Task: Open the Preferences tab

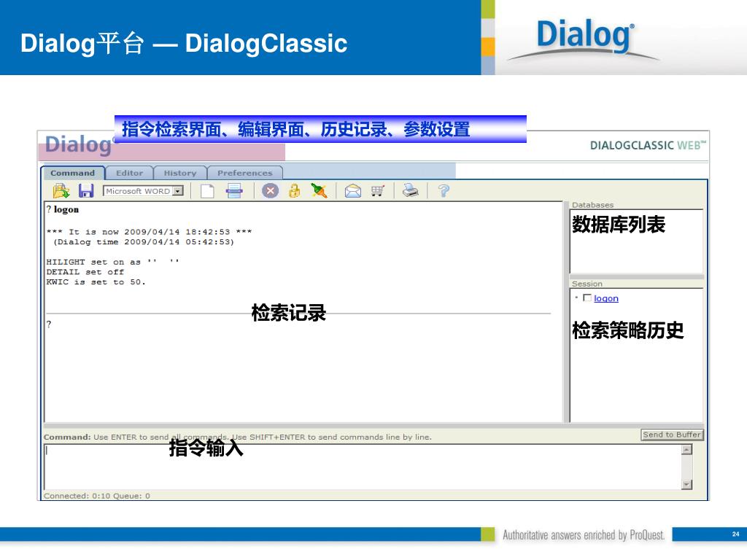Action: coord(245,173)
